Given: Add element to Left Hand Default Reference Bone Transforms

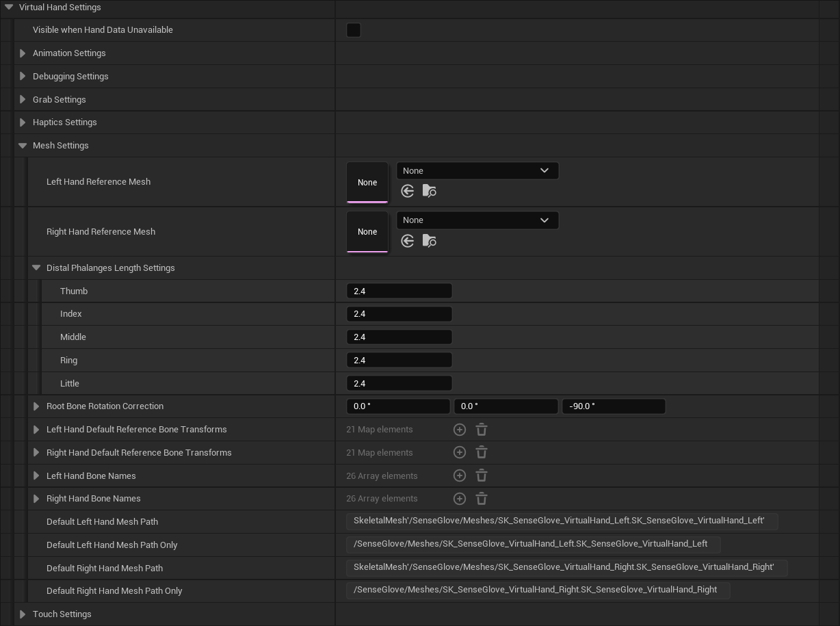Looking at the screenshot, I should tap(460, 430).
